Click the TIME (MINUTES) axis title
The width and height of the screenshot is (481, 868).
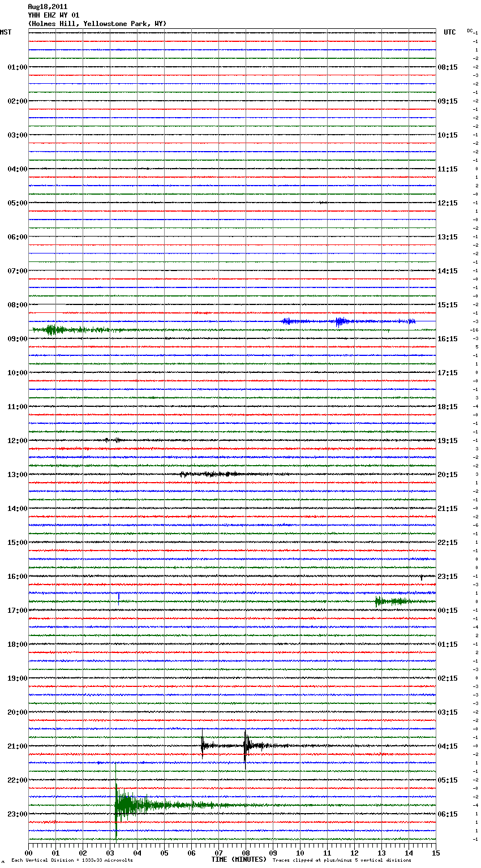239,860
